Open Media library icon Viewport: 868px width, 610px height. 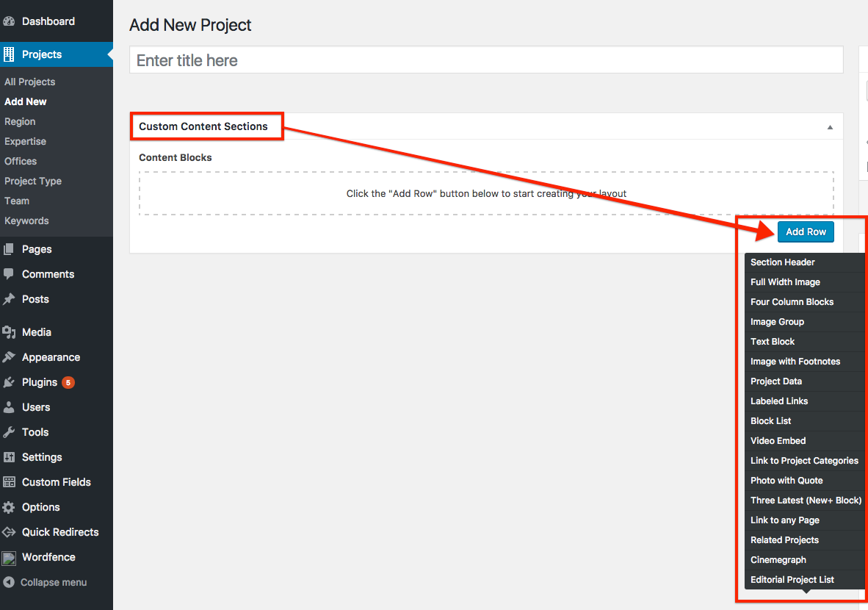point(9,332)
